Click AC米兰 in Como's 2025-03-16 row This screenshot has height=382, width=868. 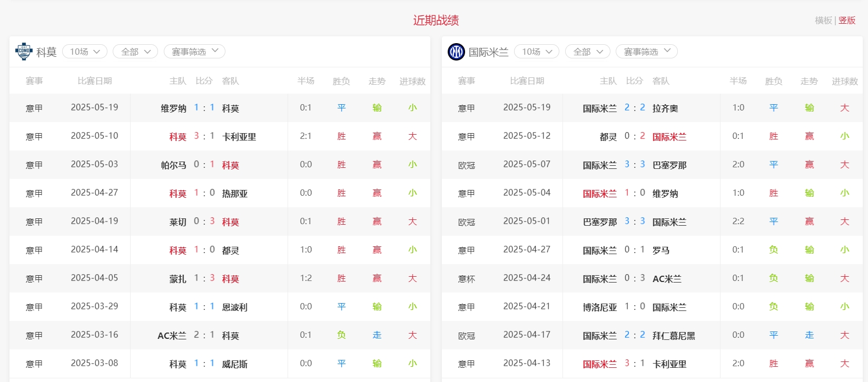[x=172, y=336]
